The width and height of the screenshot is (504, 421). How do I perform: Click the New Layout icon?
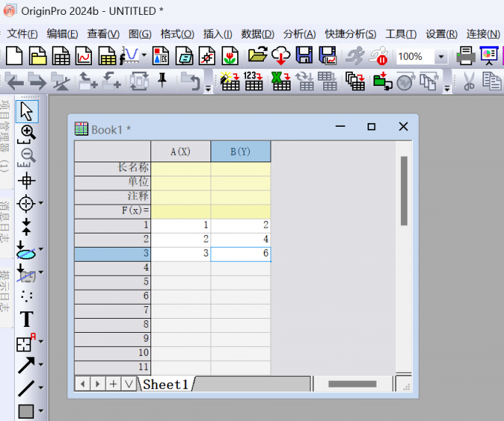[161, 56]
